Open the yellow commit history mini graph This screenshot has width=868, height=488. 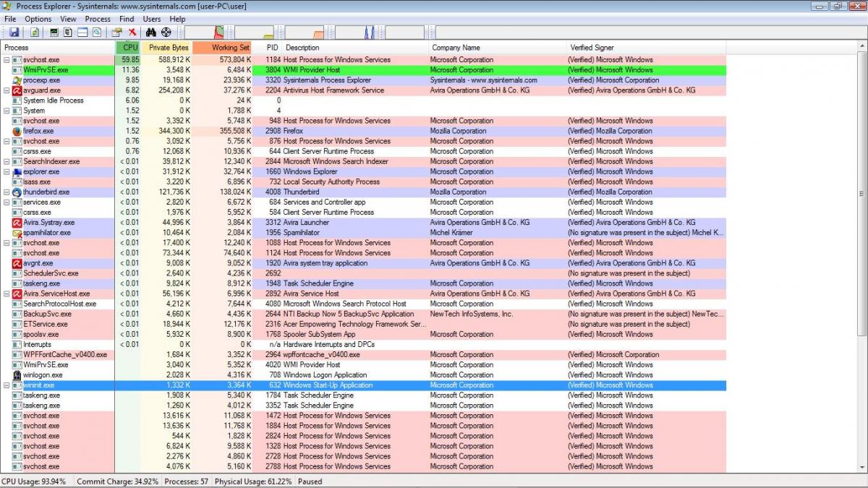coord(255,33)
